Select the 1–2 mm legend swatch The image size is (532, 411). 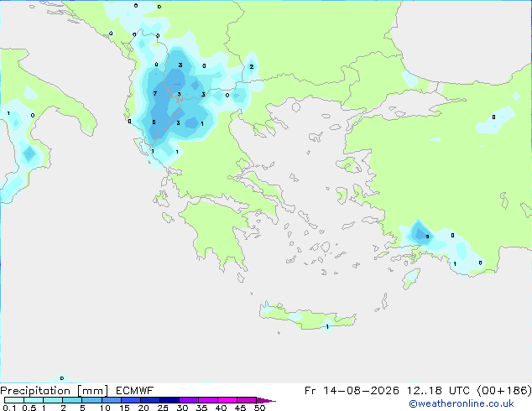[53, 400]
